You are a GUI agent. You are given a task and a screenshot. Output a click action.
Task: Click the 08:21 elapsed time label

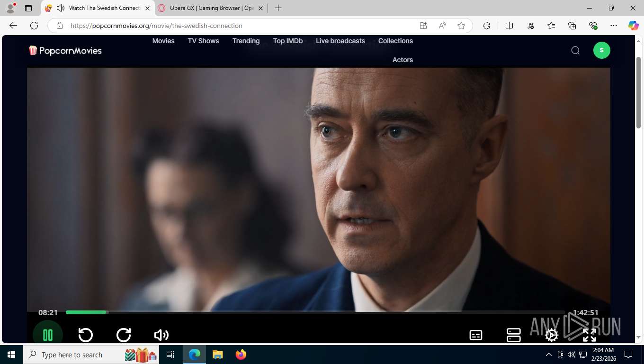click(48, 313)
